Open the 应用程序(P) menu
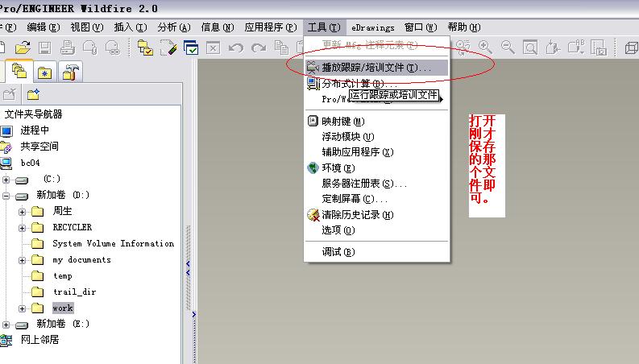 coord(271,27)
